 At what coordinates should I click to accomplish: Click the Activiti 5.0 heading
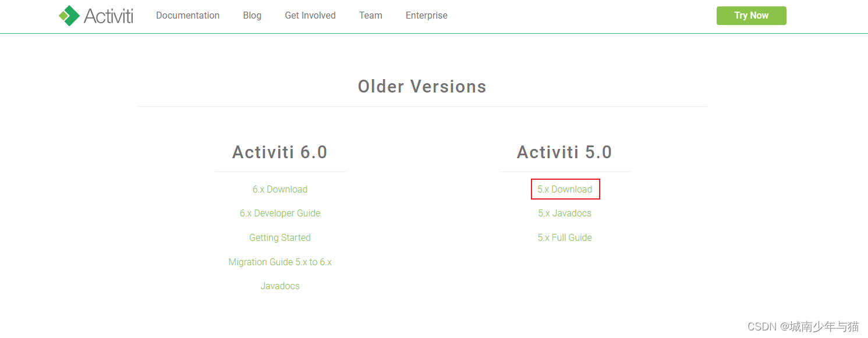(565, 152)
